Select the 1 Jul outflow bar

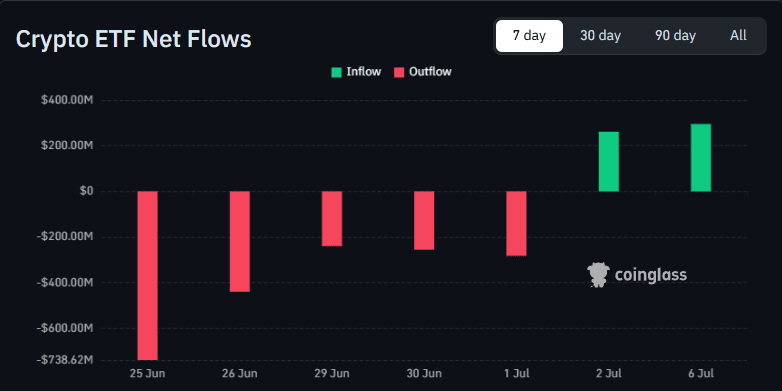pyautogui.click(x=516, y=223)
